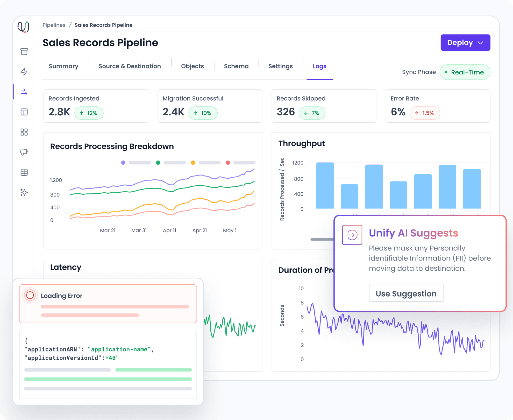Toggle the orange series in the breakdown legend
This screenshot has width=513, height=420.
click(x=193, y=163)
